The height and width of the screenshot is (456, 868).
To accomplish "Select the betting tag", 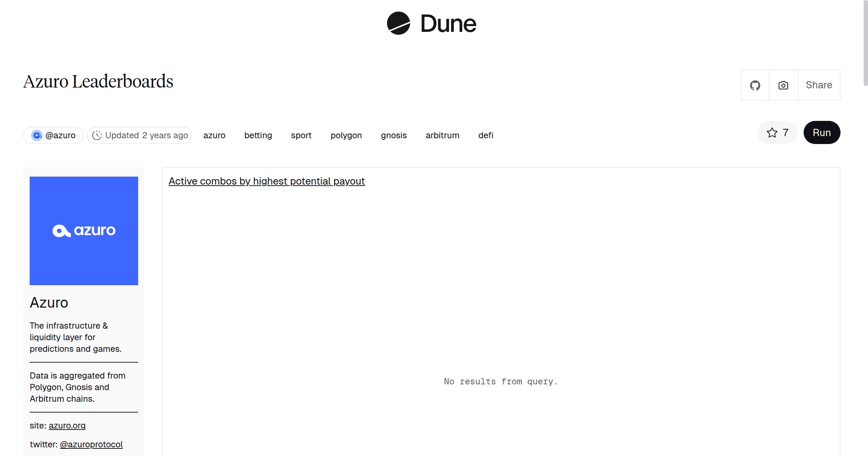I will 258,135.
